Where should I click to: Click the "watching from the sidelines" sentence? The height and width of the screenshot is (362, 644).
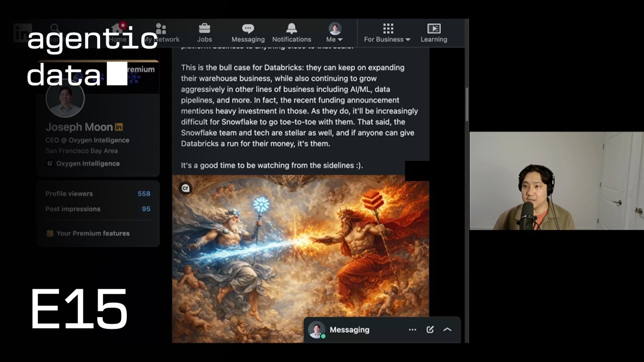(x=272, y=165)
